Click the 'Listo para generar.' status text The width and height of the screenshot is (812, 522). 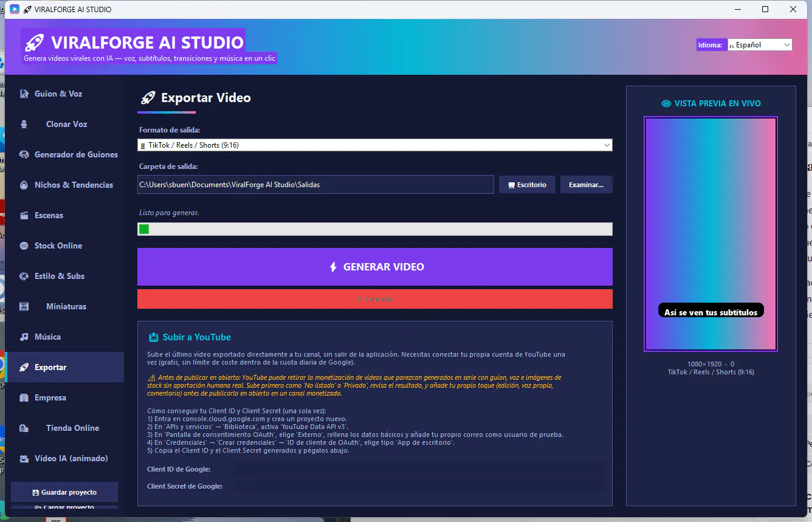[x=169, y=213]
